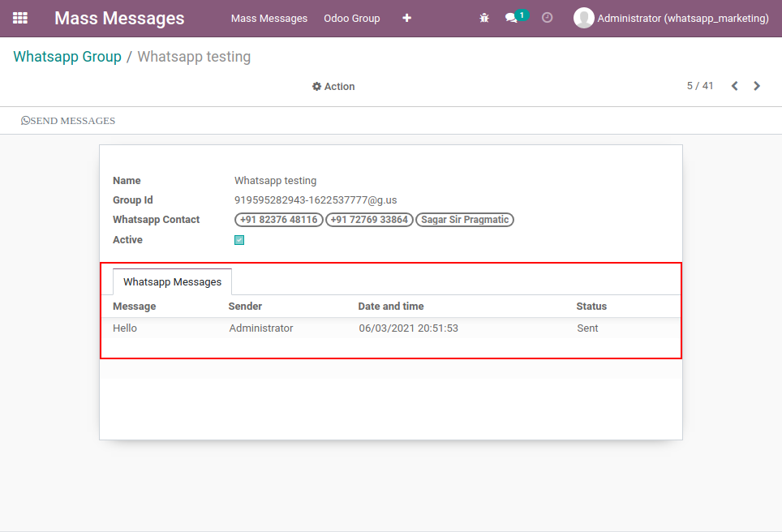Screen dimensions: 782x532
Task: Open the debug bug icon
Action: point(484,18)
